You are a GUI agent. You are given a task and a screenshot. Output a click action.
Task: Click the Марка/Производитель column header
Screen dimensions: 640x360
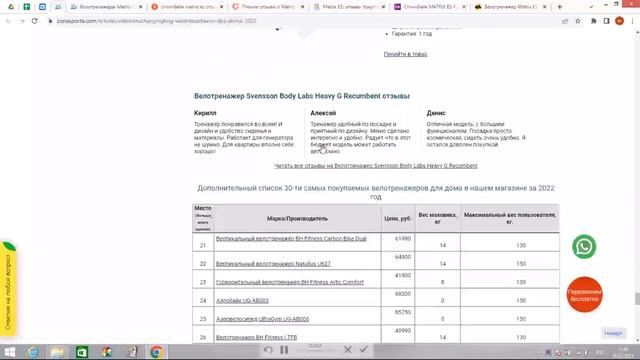point(297,218)
